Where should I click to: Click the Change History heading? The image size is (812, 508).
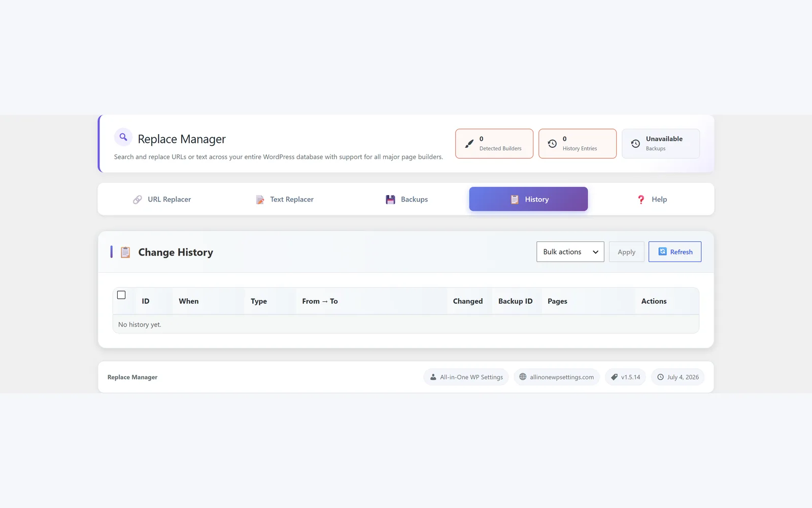pos(176,252)
